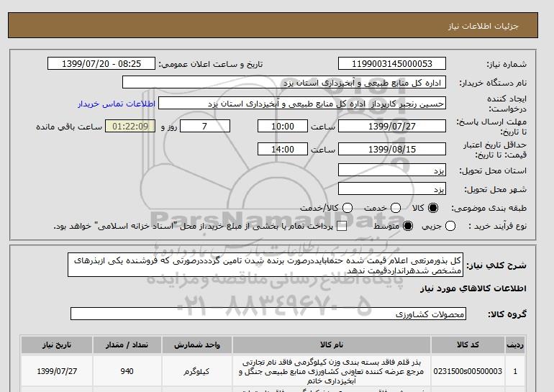Image resolution: width=554 pixels, height=392 pixels.
Task: Click the need date 1399/07/27 table cell
Action: (57, 371)
